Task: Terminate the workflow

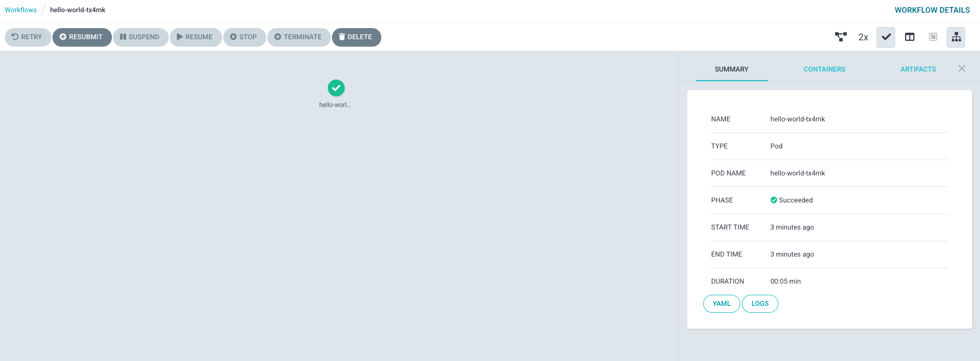Action: coord(299,37)
